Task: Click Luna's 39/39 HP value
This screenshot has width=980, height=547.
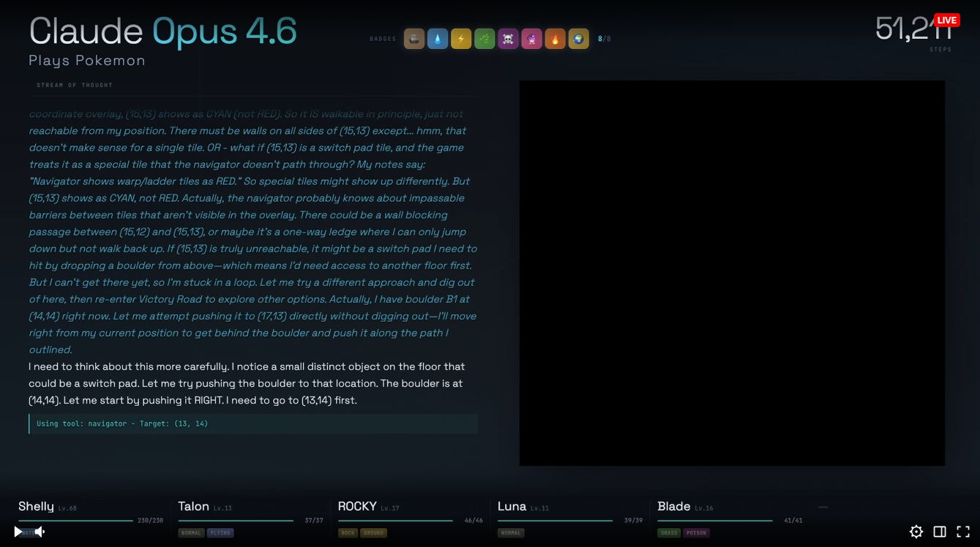Action: [633, 521]
